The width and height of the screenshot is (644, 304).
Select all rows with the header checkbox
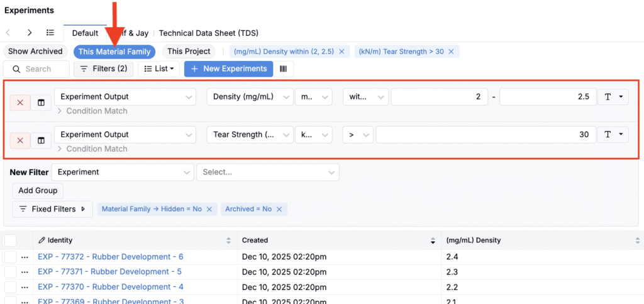pos(10,240)
